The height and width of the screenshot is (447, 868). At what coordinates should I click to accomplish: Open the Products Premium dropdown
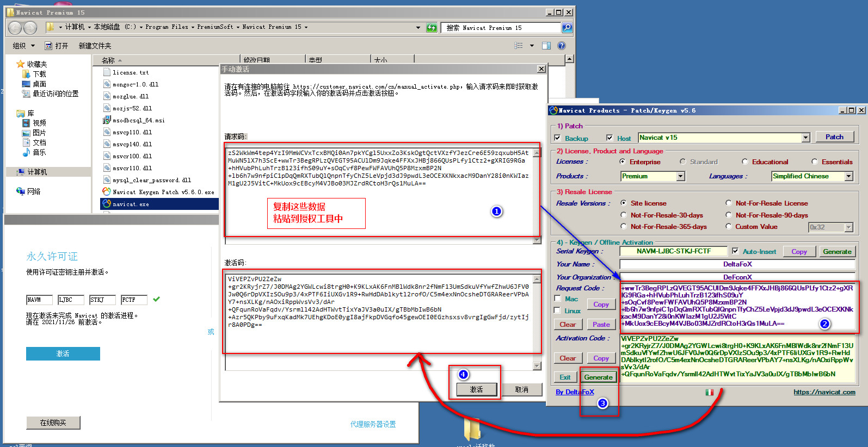point(680,176)
